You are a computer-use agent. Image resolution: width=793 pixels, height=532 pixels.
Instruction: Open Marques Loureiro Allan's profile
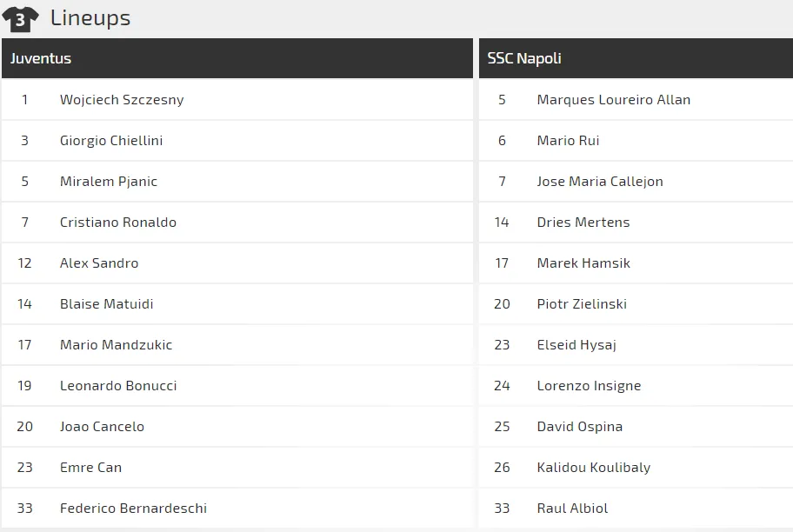point(613,100)
